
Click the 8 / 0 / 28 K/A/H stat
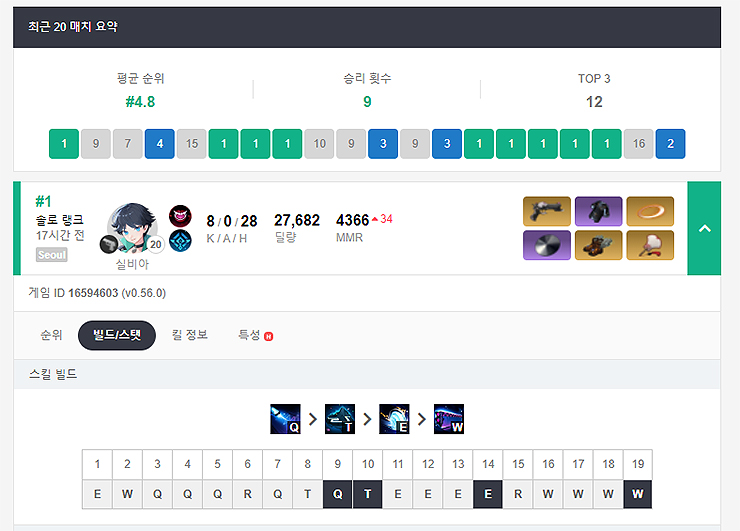[x=232, y=221]
